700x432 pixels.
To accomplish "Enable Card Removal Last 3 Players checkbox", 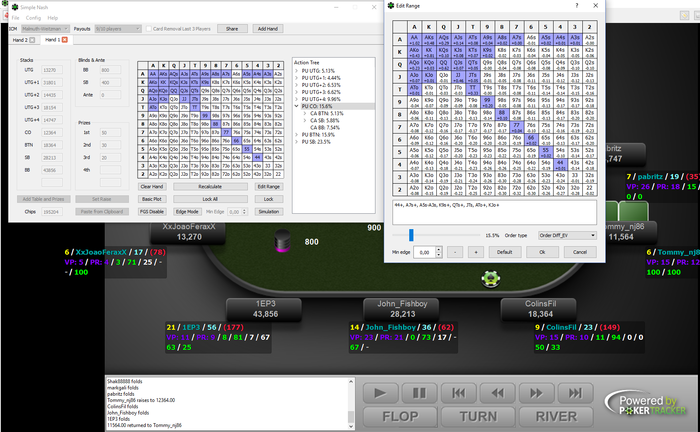I will [149, 29].
